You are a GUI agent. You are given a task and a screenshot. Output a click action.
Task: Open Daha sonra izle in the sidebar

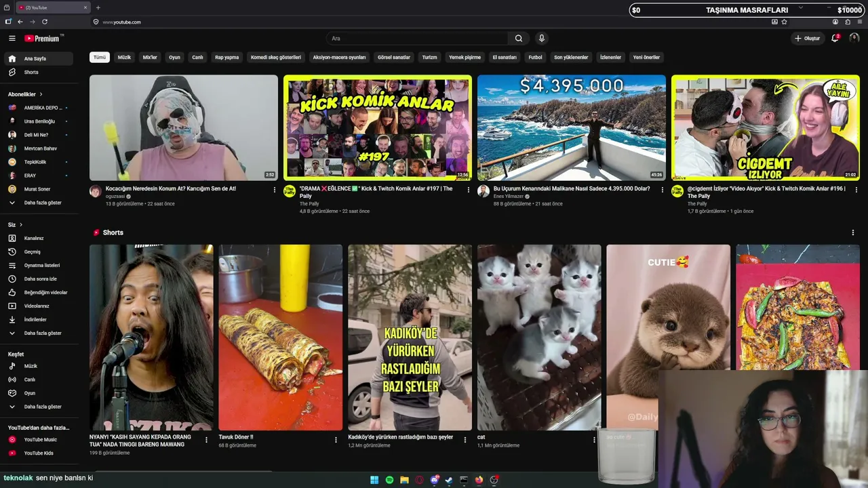tap(40, 279)
